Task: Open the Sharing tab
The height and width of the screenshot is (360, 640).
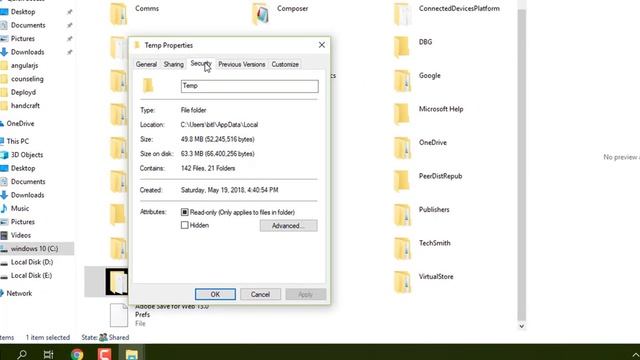Action: click(x=173, y=64)
